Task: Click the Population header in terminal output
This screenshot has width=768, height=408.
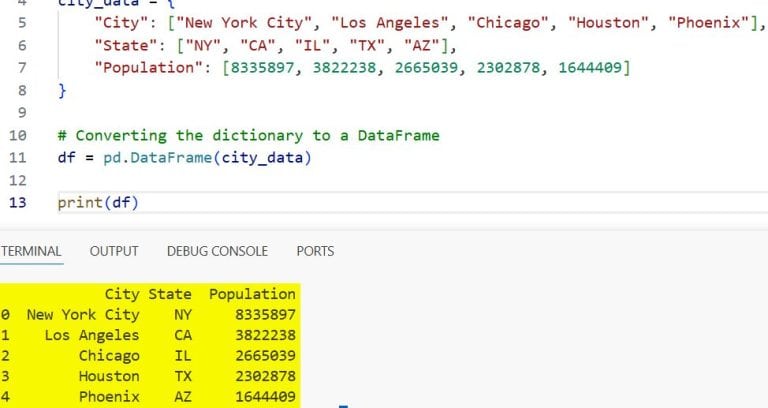Action: point(252,294)
